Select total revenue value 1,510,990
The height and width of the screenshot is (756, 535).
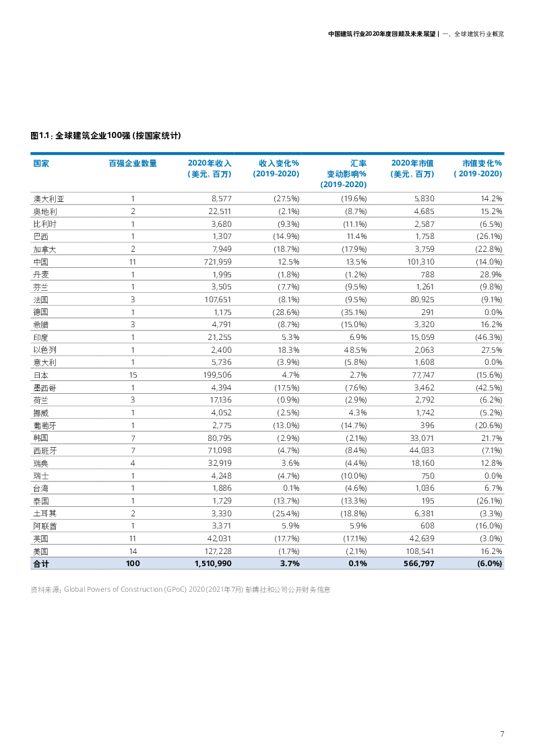(x=212, y=563)
